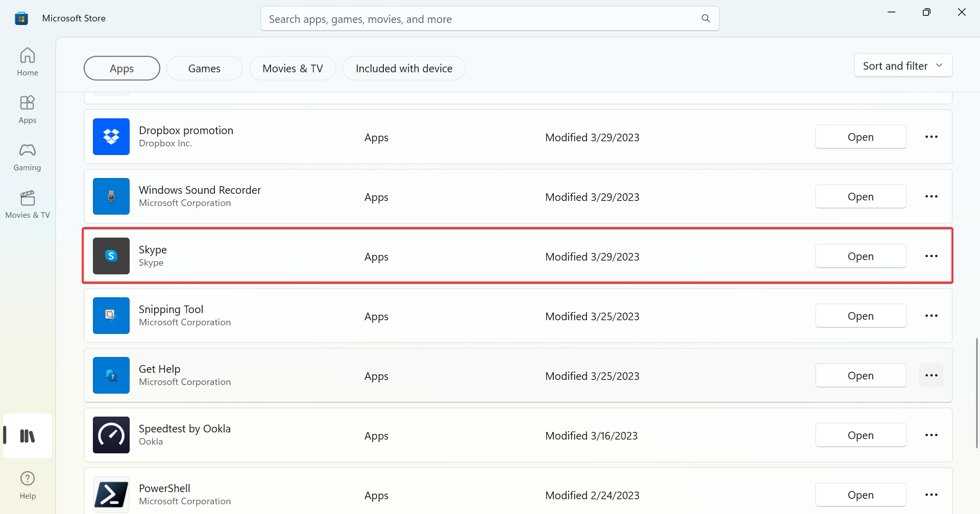Click the Speedtest by Ookla title text
This screenshot has height=514, width=980.
pos(185,428)
